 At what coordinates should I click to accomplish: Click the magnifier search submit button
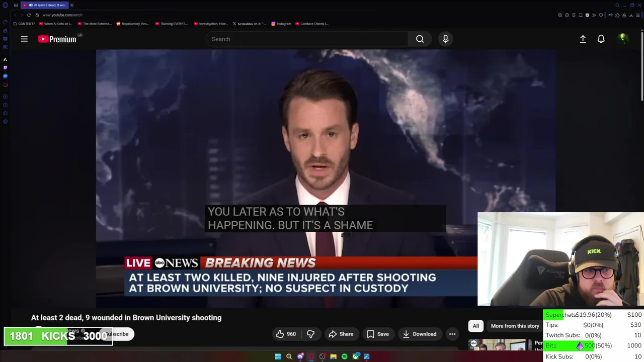click(x=420, y=39)
